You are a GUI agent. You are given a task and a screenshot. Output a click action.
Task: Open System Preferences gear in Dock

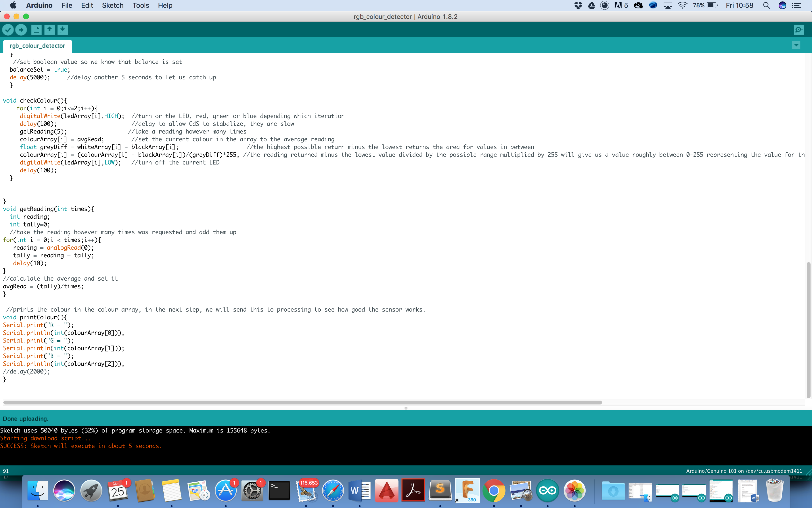pyautogui.click(x=252, y=491)
